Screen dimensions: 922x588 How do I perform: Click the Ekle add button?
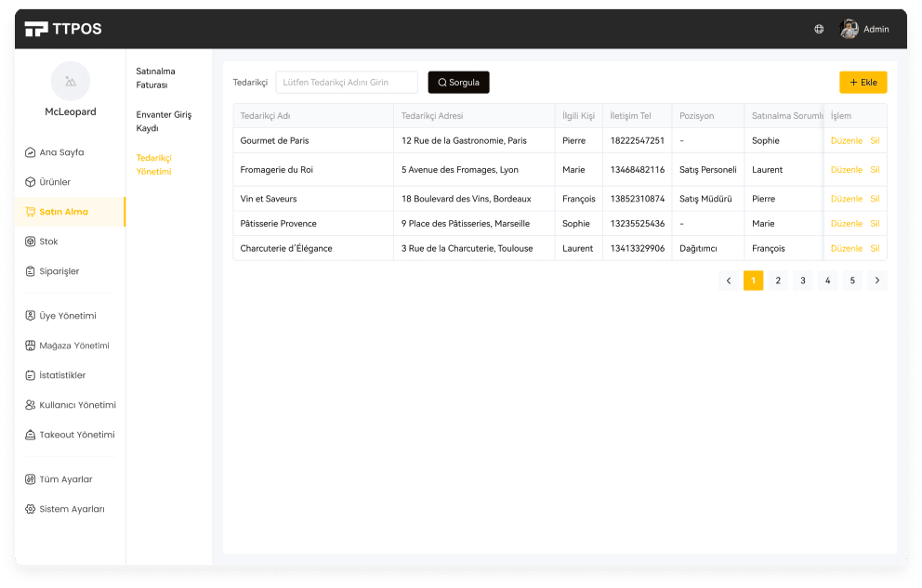[x=863, y=83]
